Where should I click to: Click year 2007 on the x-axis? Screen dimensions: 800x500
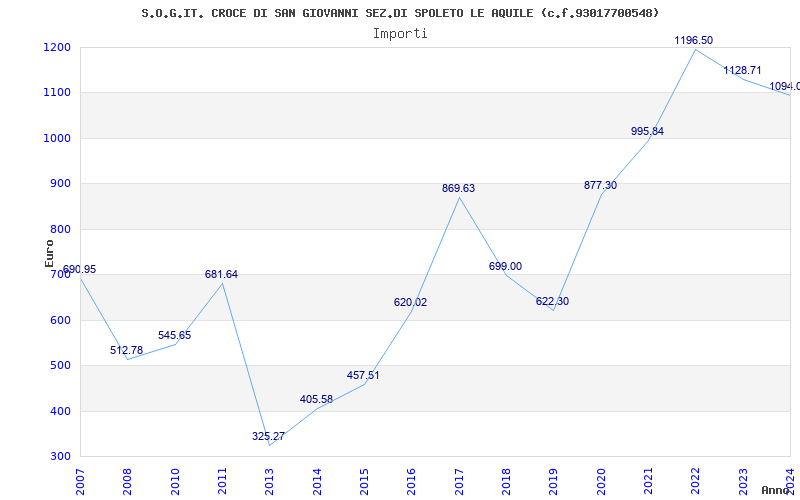[x=81, y=480]
